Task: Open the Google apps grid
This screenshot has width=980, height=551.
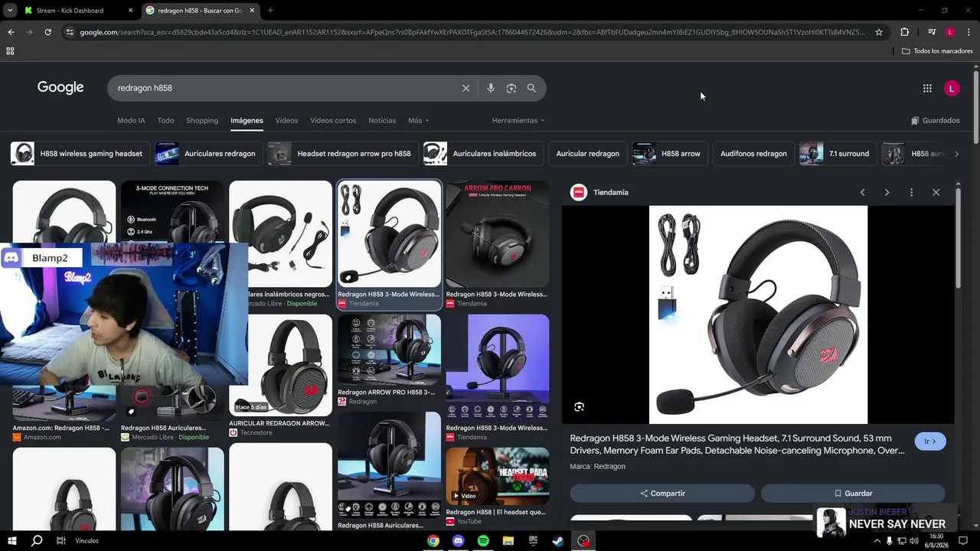Action: click(x=927, y=89)
